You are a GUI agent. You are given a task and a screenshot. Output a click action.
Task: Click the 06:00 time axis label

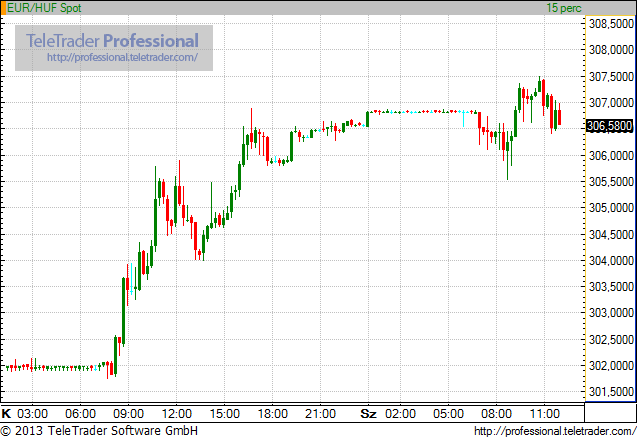pos(80,414)
